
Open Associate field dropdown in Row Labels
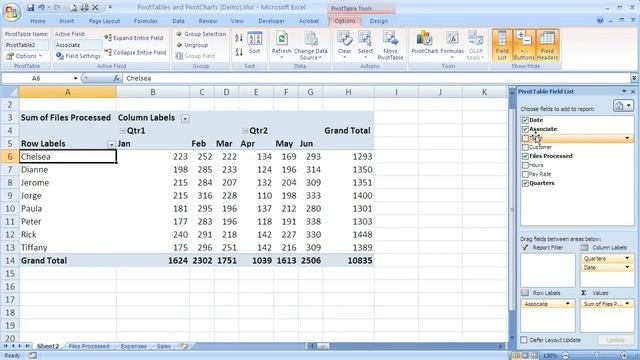click(x=567, y=304)
